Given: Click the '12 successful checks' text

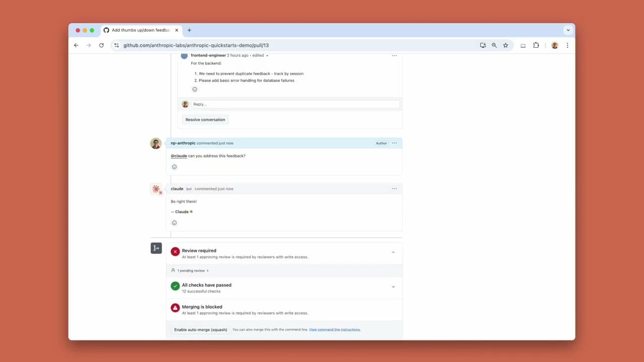Looking at the screenshot, I should (x=201, y=292).
